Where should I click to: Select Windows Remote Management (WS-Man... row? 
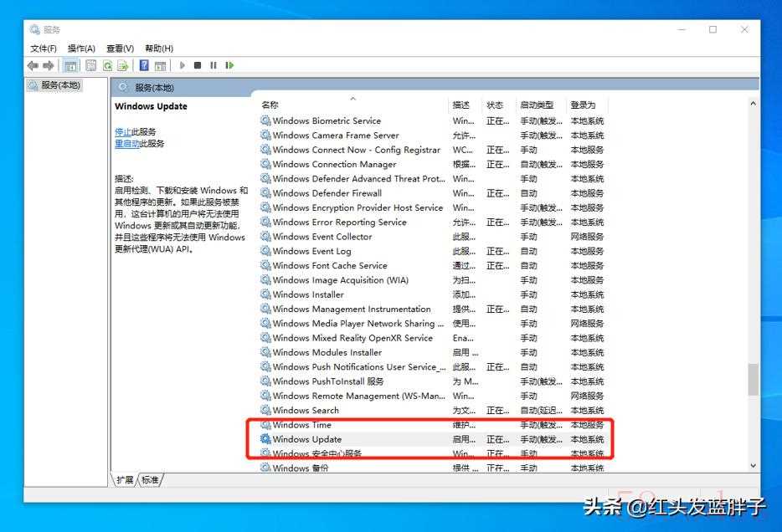432,396
